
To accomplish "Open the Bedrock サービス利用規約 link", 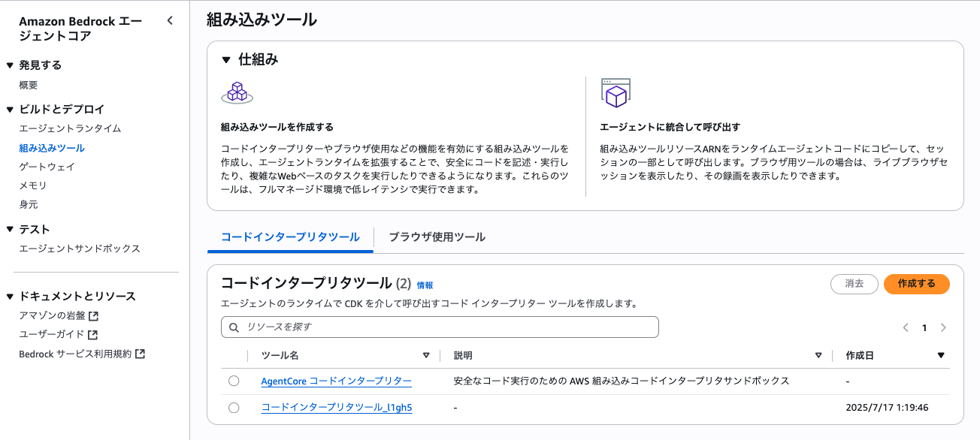I will point(75,354).
